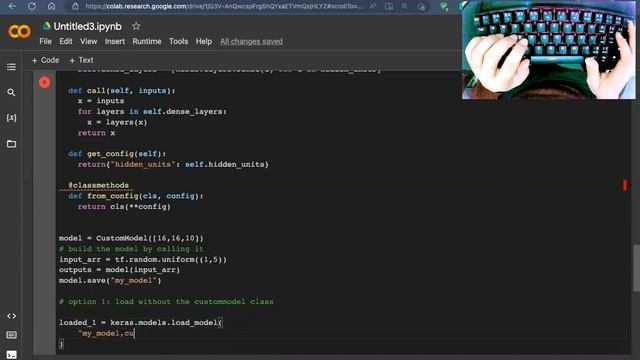Open the File menu
The width and height of the screenshot is (640, 360).
[45, 41]
